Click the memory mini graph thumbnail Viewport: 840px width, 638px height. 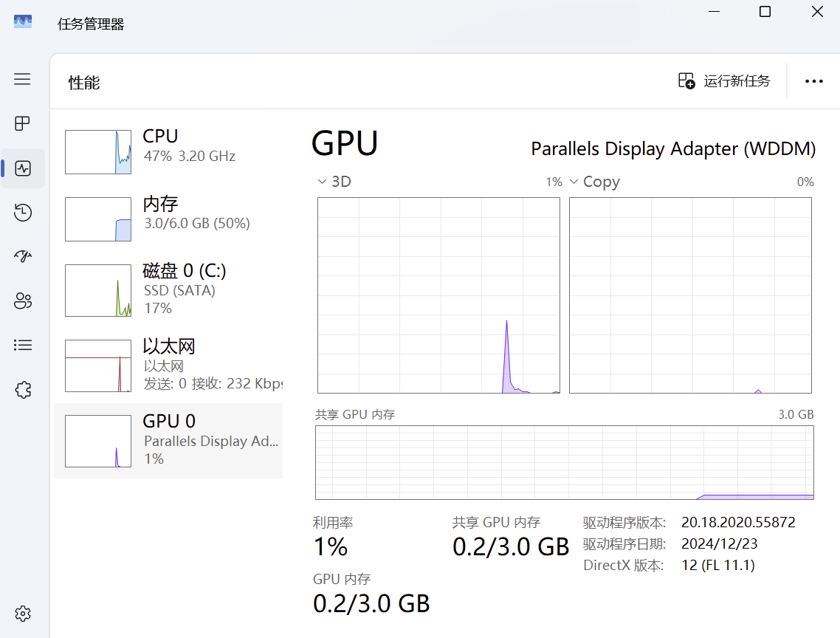coord(98,219)
